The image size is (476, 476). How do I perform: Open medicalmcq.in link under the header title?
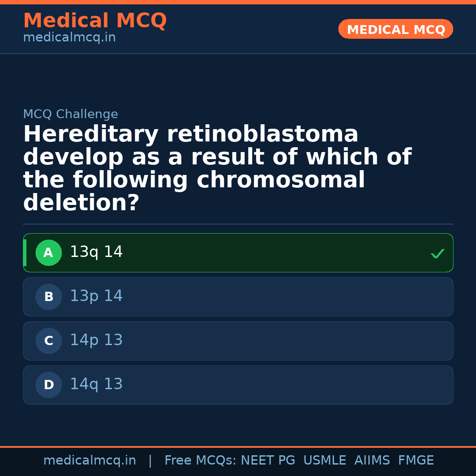coord(69,38)
